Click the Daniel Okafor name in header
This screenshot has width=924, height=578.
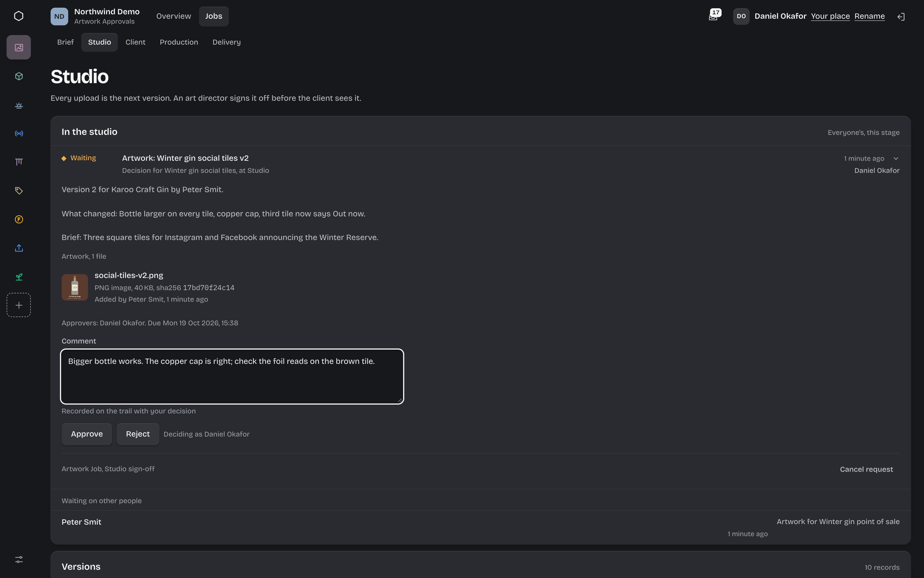(x=780, y=16)
